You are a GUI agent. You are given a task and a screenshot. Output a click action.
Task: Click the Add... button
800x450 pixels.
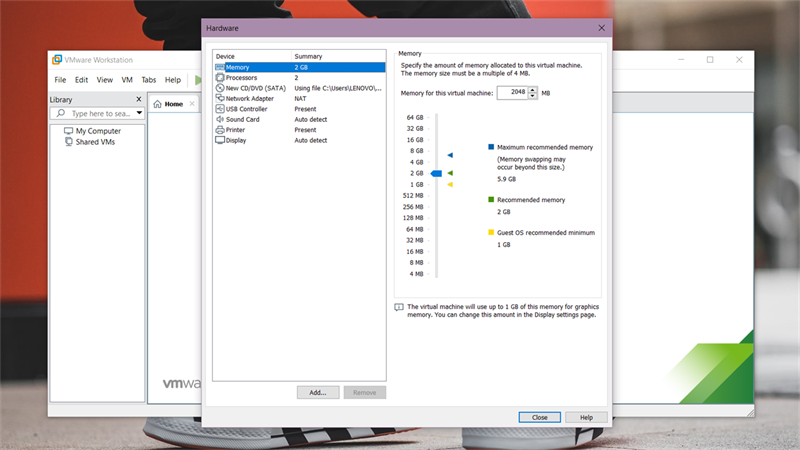click(x=318, y=392)
